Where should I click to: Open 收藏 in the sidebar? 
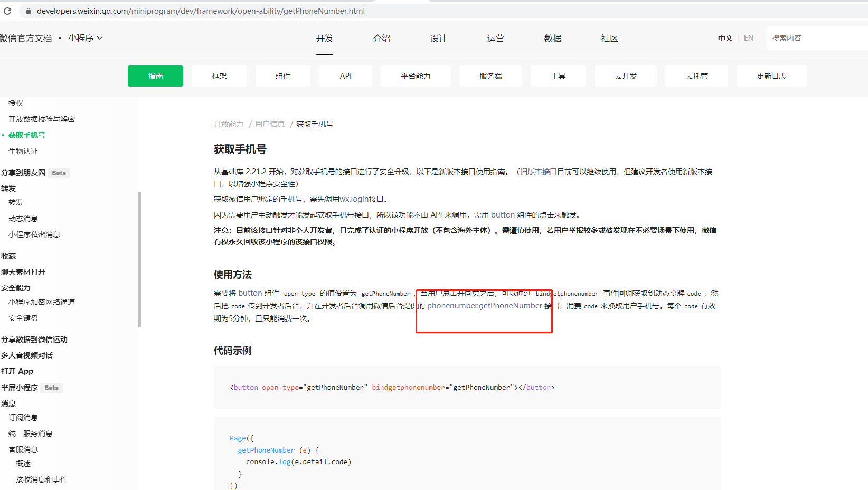[x=8, y=256]
